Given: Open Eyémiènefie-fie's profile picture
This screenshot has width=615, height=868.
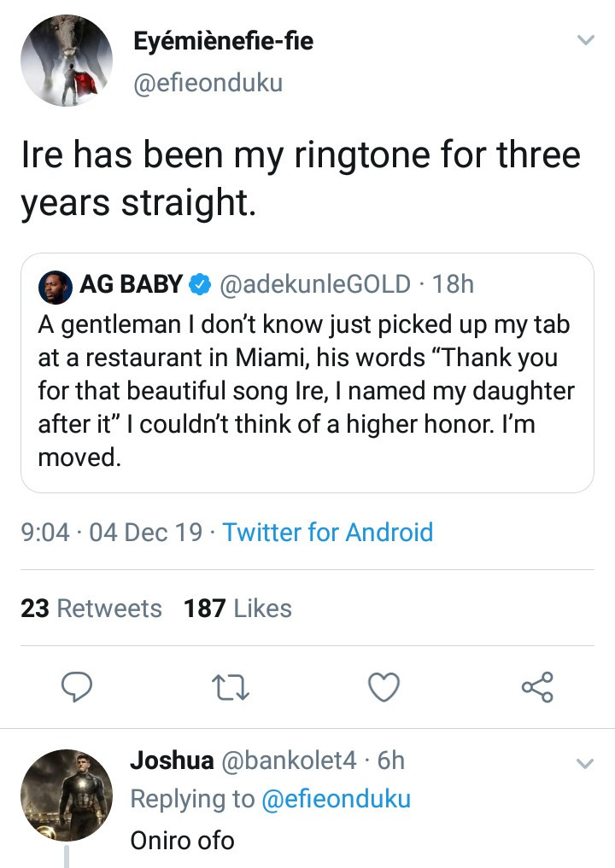Looking at the screenshot, I should pos(66,61).
